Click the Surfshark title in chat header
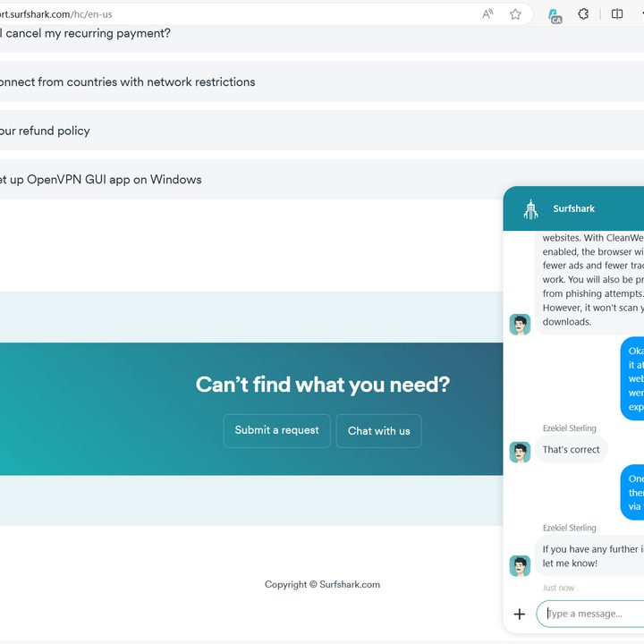 (573, 208)
